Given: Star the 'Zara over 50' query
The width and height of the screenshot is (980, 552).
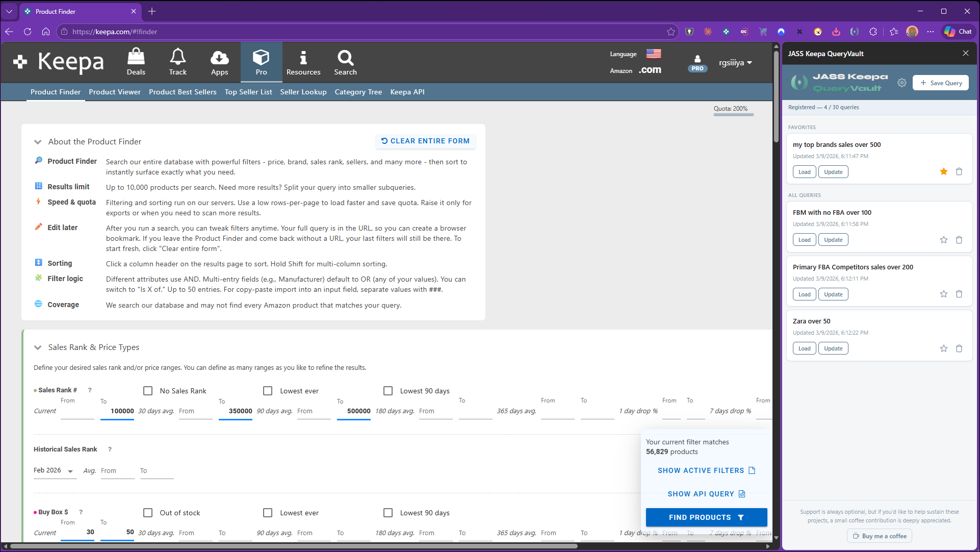Looking at the screenshot, I should click(x=943, y=348).
